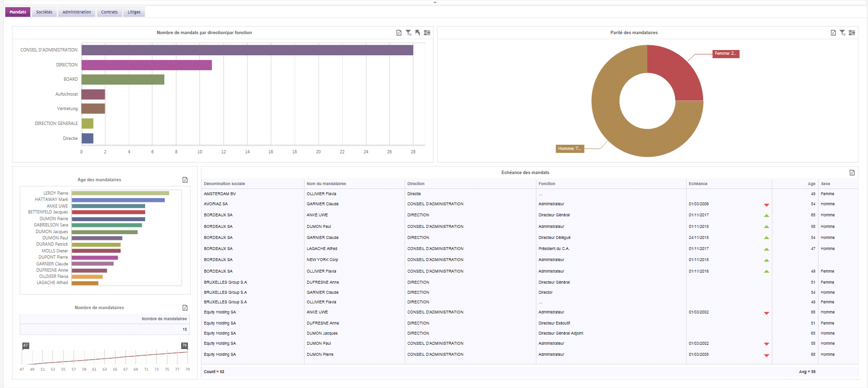Click the Avg = 59 footer value
The height and width of the screenshot is (388, 868).
[x=807, y=372]
